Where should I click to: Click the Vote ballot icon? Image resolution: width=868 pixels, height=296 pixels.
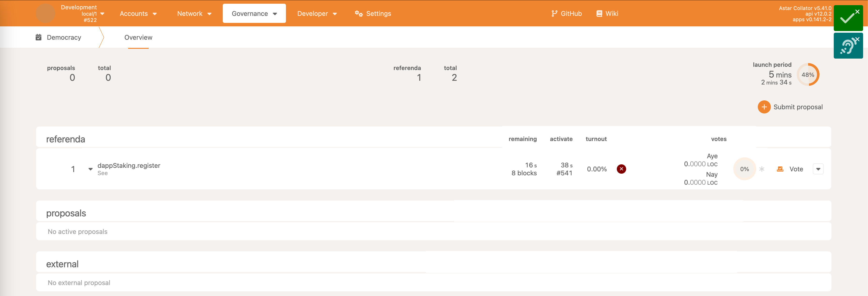780,169
